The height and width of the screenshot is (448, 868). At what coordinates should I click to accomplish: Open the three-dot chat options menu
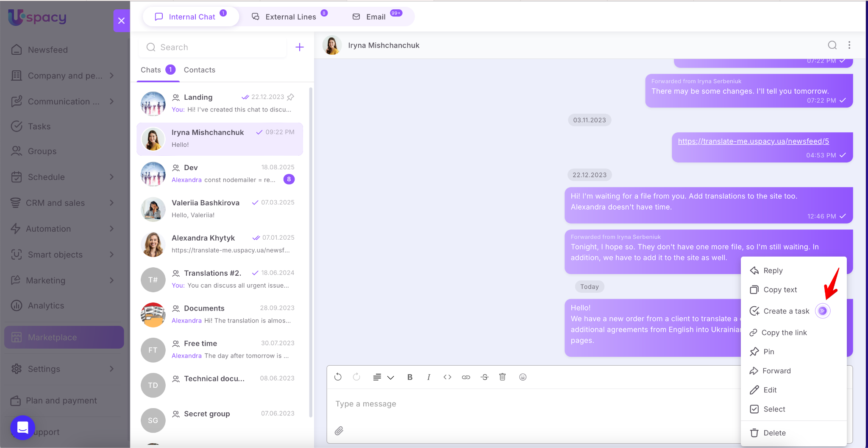click(x=849, y=45)
